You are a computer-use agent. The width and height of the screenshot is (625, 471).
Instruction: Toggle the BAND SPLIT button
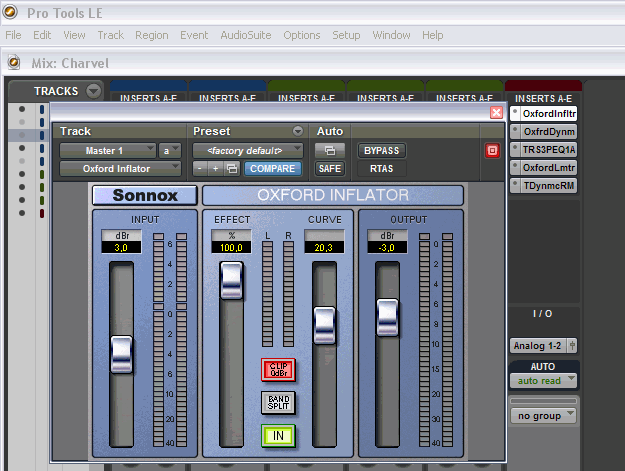278,402
